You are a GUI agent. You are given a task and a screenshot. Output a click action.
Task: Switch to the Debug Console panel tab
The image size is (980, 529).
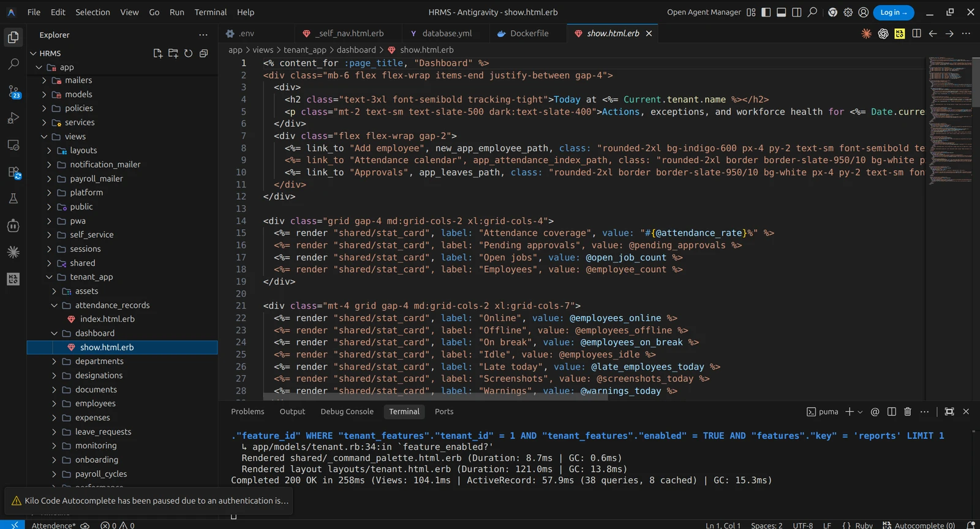(347, 412)
